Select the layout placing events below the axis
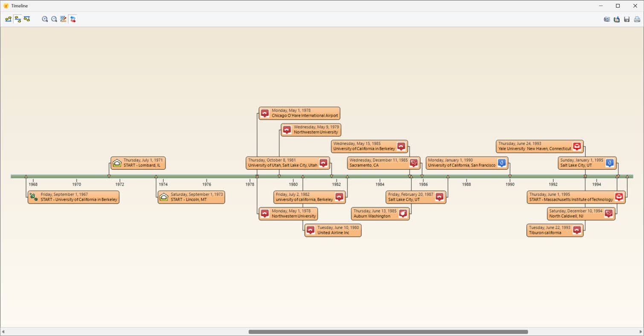 coord(27,19)
